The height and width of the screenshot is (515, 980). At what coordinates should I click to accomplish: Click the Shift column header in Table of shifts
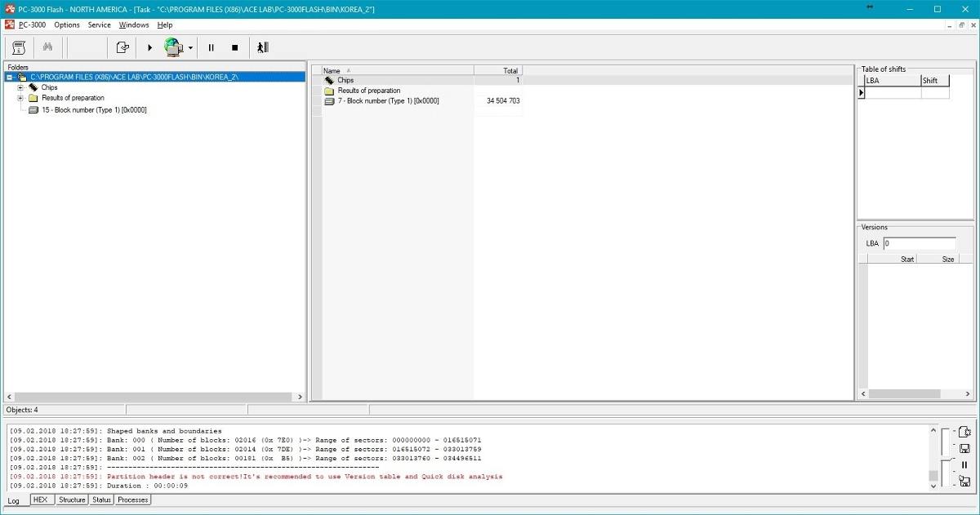935,81
